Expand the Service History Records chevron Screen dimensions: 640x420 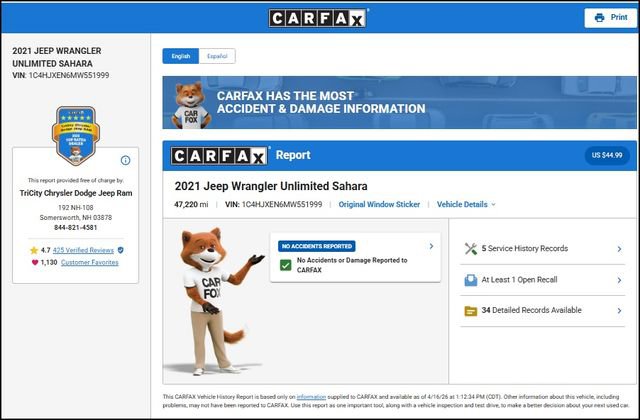[619, 249]
